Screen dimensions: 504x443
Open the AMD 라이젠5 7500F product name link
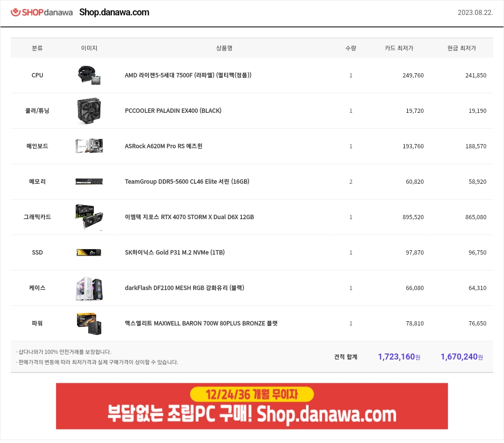tap(188, 75)
